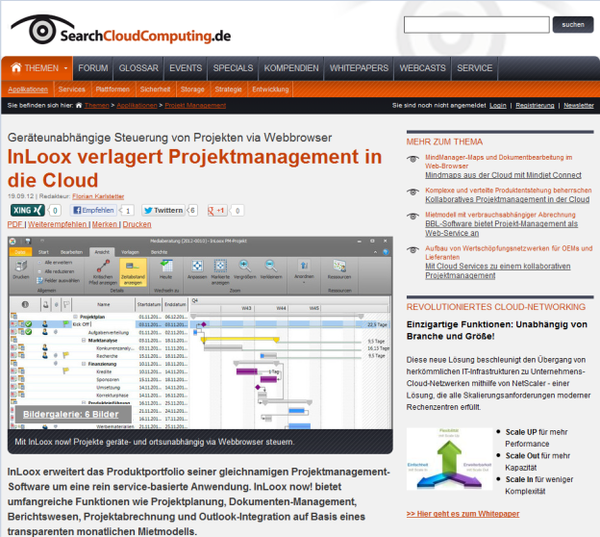Viewport: 600px width, 537px height.
Task: Click the Anpassen zoom-fit icon in InLoox
Action: [x=197, y=266]
